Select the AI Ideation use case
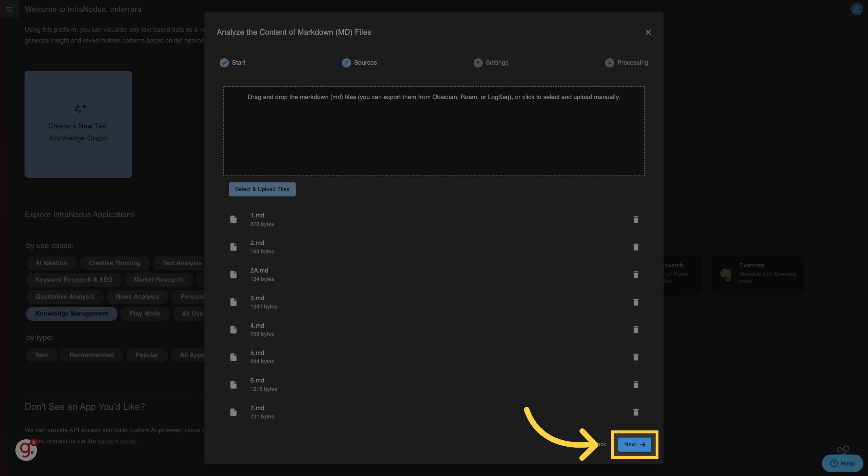868x476 pixels. [x=51, y=263]
